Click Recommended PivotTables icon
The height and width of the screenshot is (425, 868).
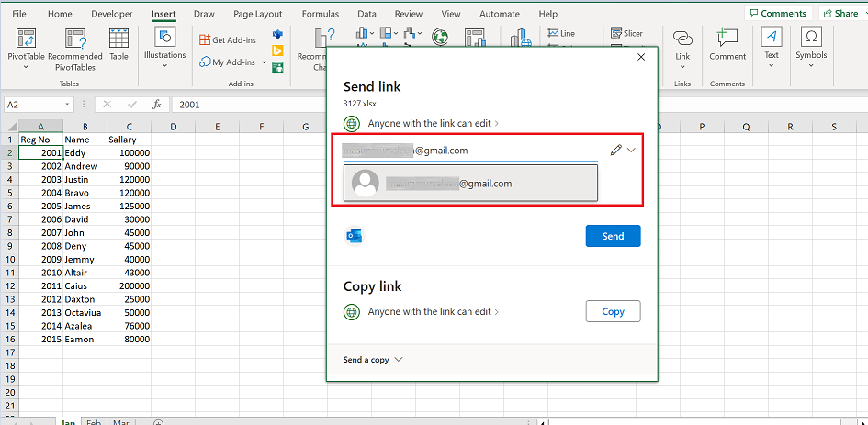click(75, 50)
